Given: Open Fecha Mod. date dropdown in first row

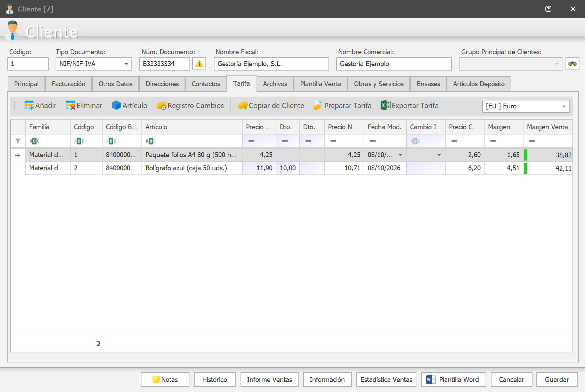Looking at the screenshot, I should coord(400,155).
